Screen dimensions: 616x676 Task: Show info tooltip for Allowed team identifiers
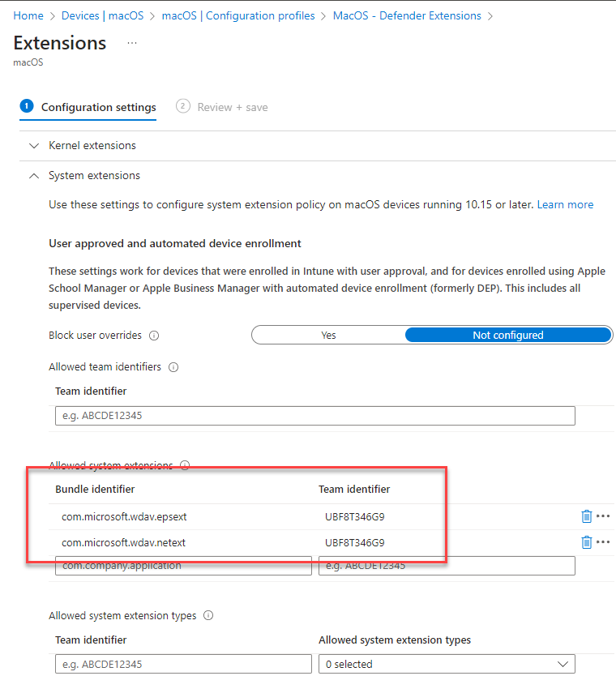[x=173, y=367]
